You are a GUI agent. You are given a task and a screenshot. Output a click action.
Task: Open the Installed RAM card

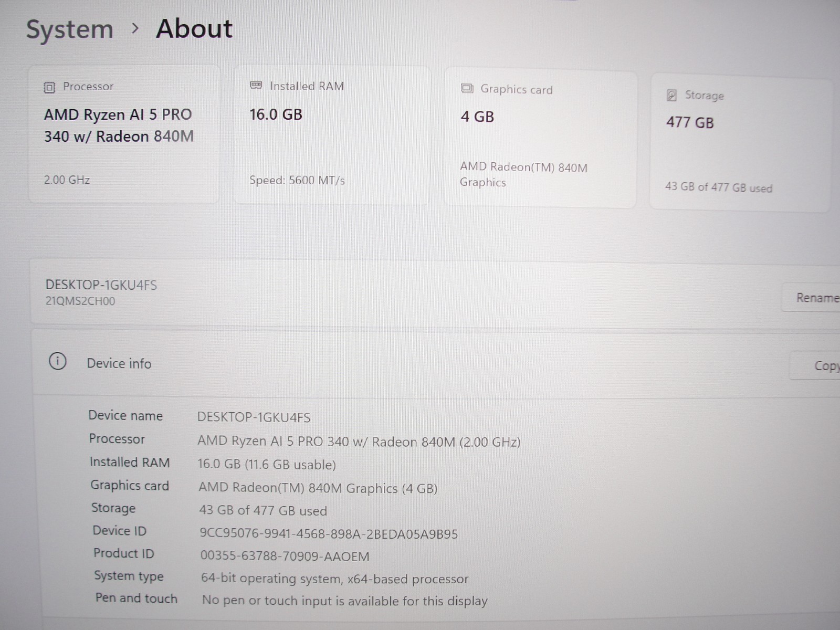pyautogui.click(x=331, y=135)
